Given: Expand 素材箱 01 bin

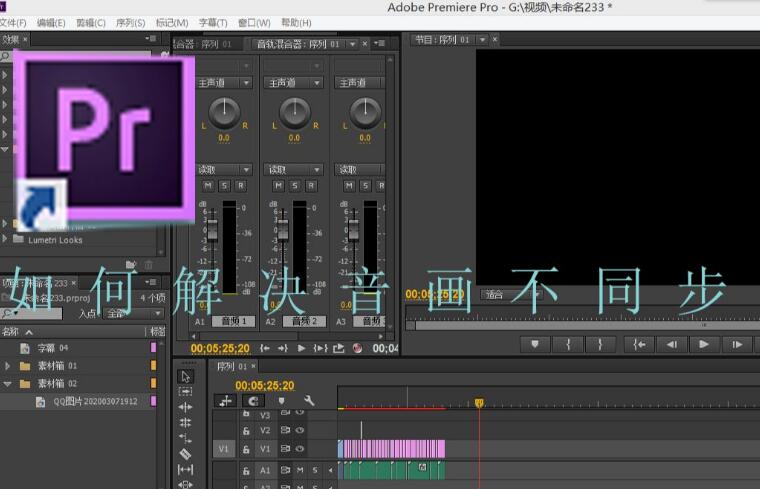Looking at the screenshot, I should pyautogui.click(x=7, y=366).
